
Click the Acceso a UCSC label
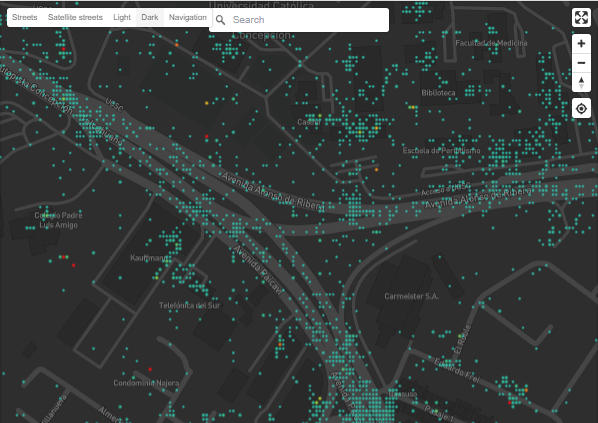click(x=446, y=189)
